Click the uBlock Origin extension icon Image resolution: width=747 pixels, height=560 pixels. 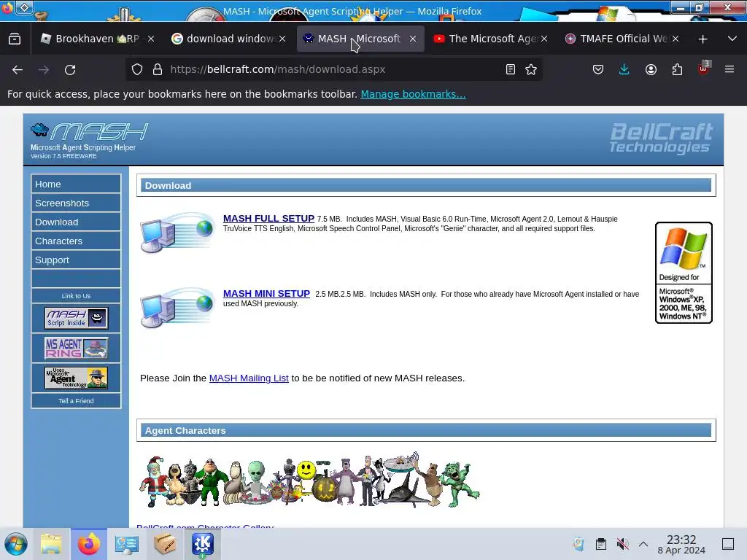point(704,69)
